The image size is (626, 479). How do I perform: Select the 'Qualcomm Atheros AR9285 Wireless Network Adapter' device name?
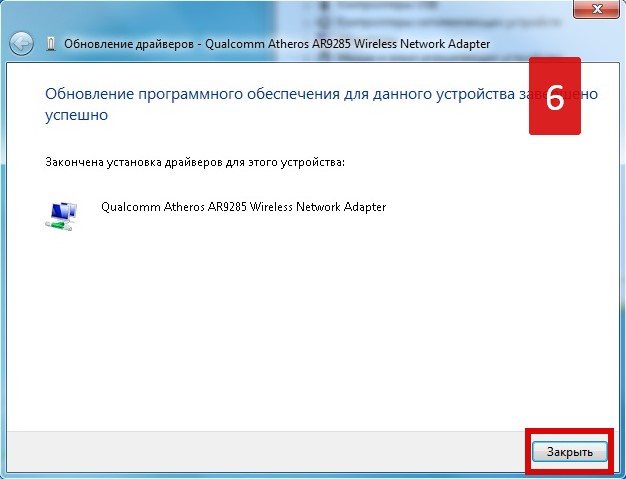244,207
